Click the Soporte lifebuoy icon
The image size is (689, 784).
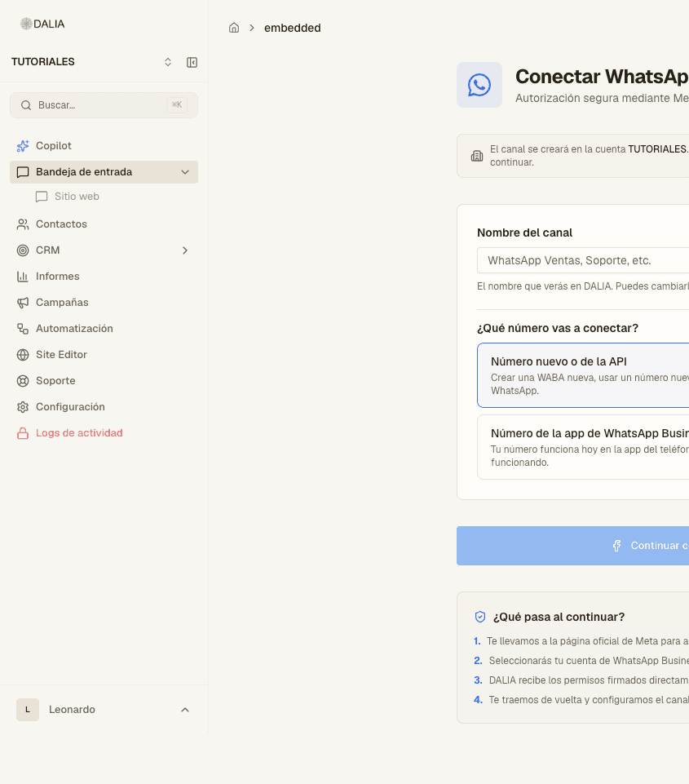click(x=23, y=380)
